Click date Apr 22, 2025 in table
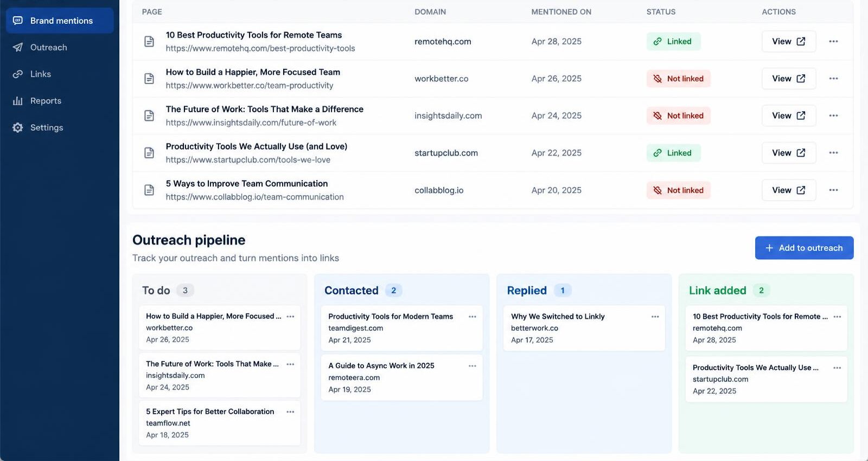868x461 pixels. tap(556, 153)
